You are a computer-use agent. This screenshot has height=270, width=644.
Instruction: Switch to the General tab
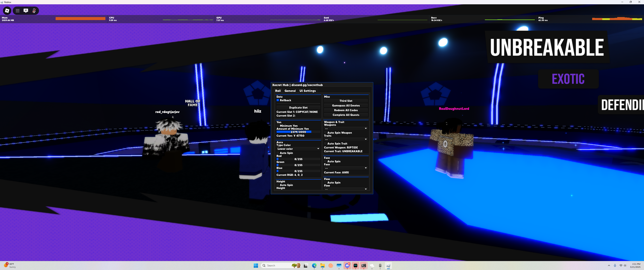tap(290, 91)
